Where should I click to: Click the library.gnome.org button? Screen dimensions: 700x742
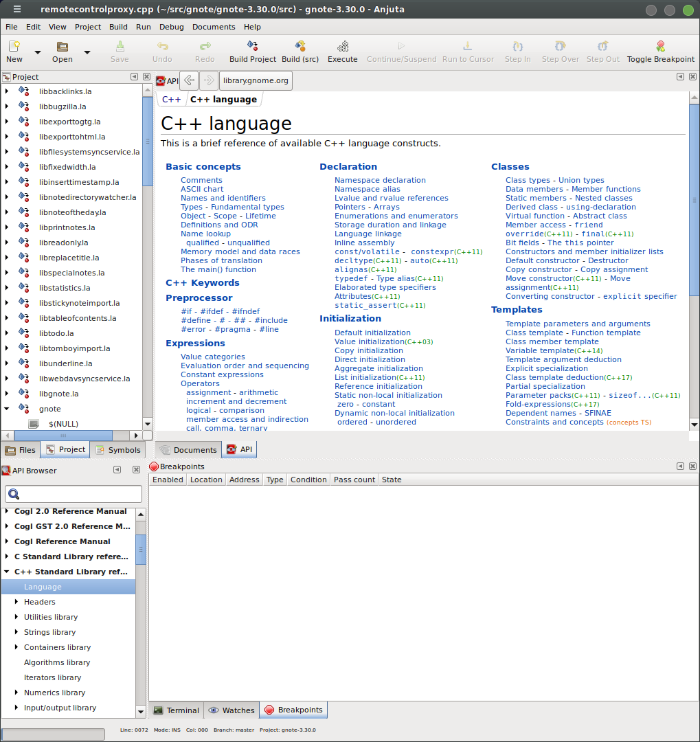pos(256,80)
